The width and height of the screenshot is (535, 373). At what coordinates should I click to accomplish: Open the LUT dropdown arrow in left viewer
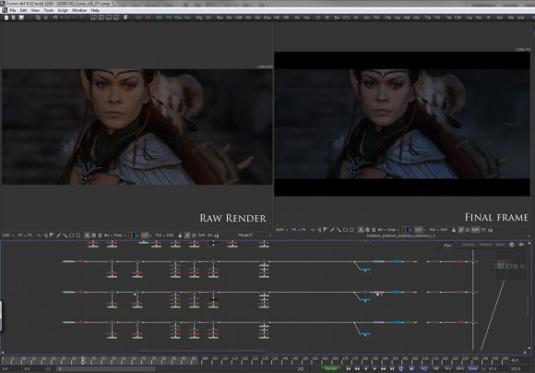pyautogui.click(x=151, y=235)
